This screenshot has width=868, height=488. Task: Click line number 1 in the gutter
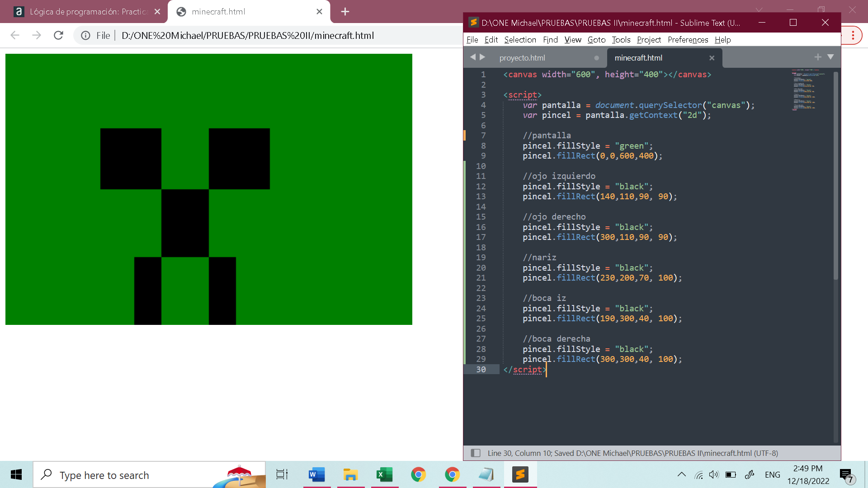pyautogui.click(x=483, y=75)
